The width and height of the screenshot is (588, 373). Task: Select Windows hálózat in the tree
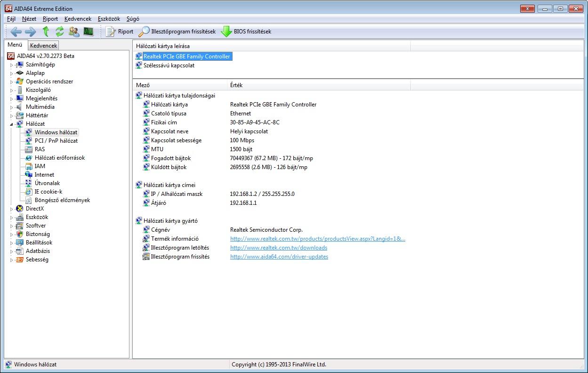(56, 132)
